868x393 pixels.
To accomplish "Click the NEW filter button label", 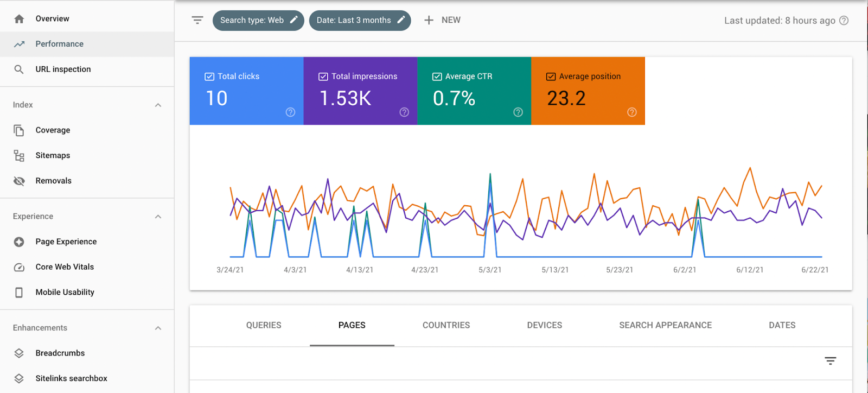I will coord(451,20).
